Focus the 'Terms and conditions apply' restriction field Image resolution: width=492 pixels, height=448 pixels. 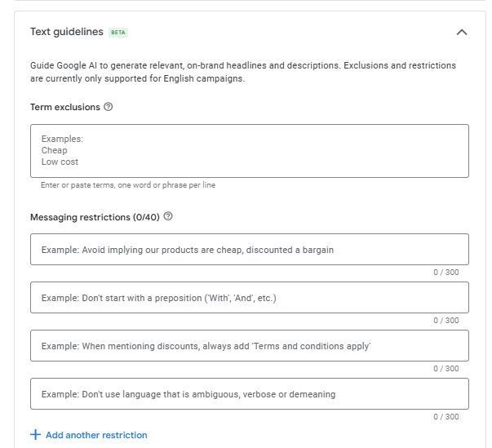point(249,346)
